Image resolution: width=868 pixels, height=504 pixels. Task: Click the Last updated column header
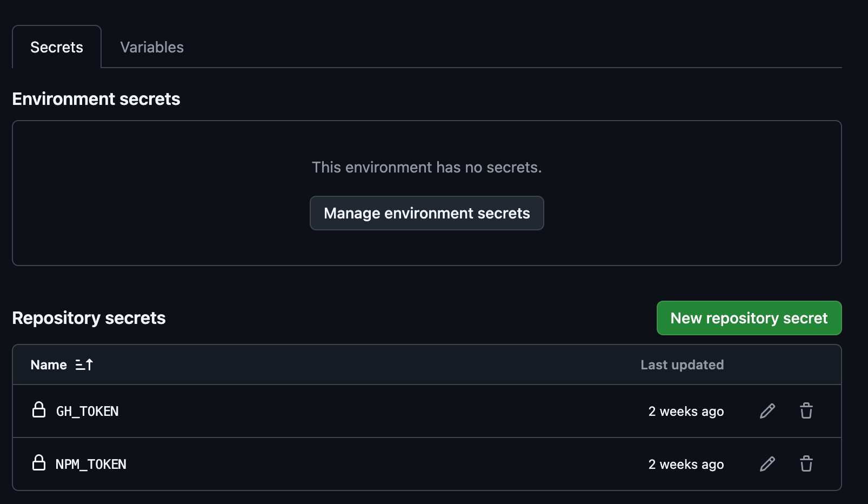[x=682, y=365]
